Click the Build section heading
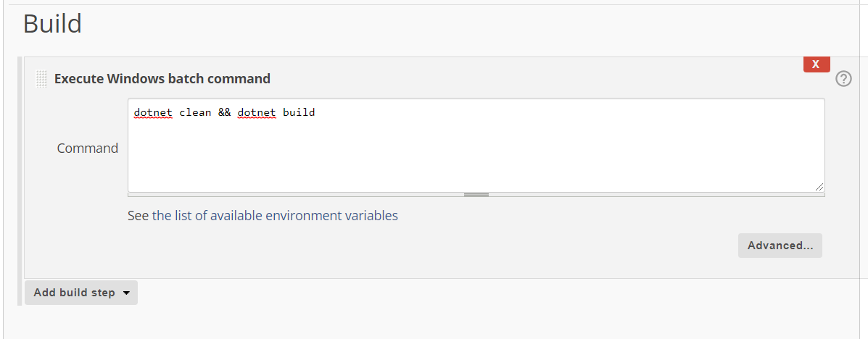 tap(52, 24)
